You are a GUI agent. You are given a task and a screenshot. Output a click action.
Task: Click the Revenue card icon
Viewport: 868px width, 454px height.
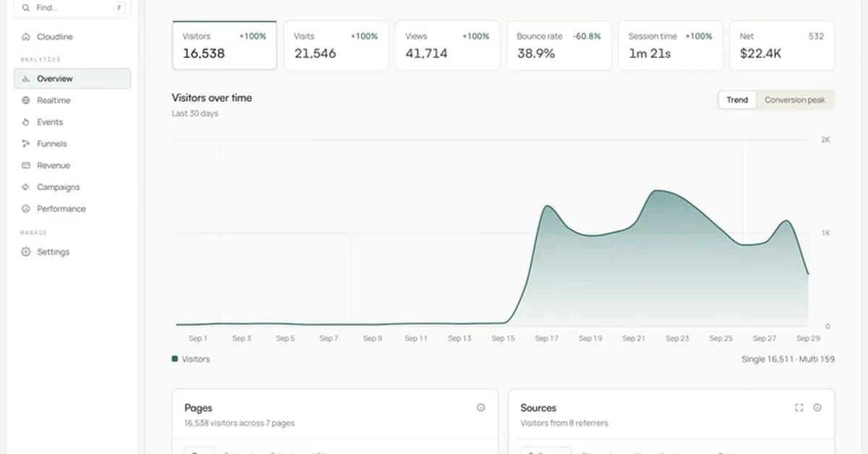coord(26,166)
